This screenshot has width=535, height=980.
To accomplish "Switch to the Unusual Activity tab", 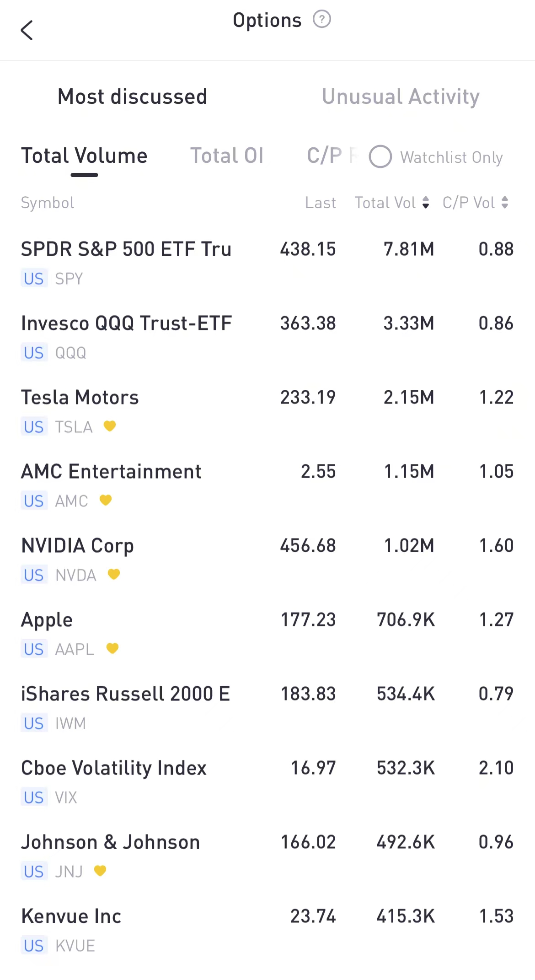I will click(x=401, y=97).
